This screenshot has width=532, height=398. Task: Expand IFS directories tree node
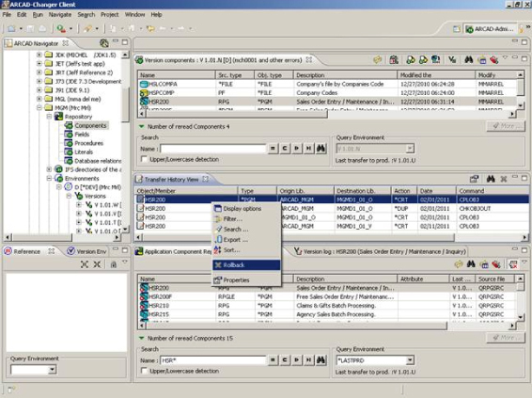tap(49, 169)
